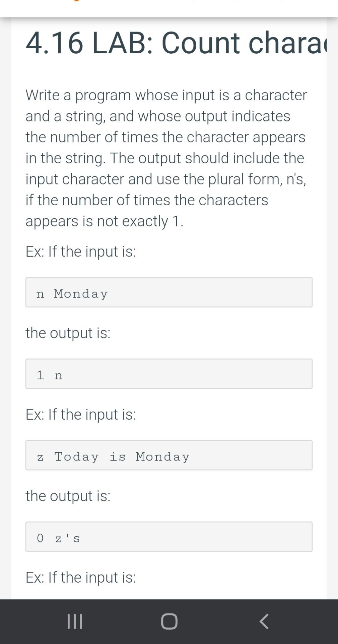Image resolution: width=338 pixels, height=644 pixels.
Task: Click the line "the number of times the character appears"
Action: coord(165,137)
